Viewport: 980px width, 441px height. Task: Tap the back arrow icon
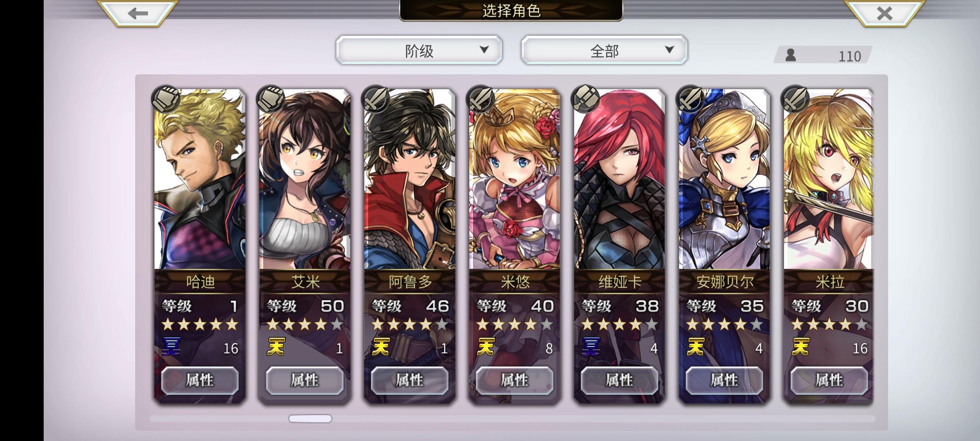(x=138, y=13)
